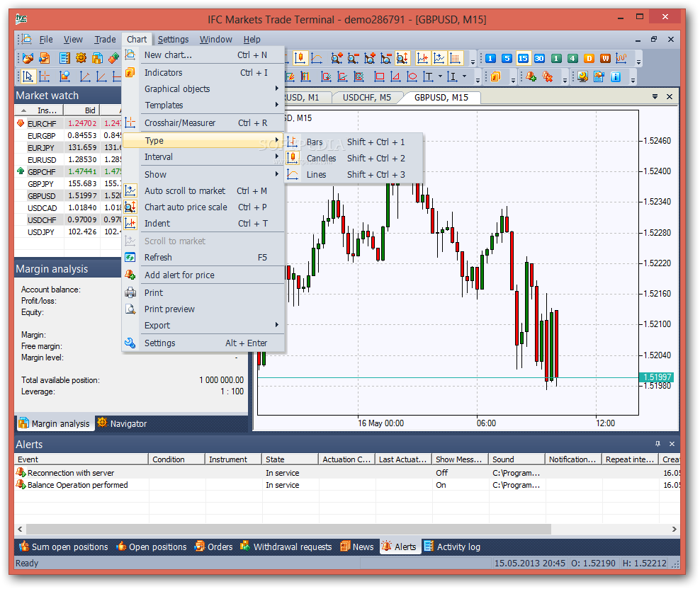Switch to the Navigator tab
The image size is (700, 589).
point(122,423)
